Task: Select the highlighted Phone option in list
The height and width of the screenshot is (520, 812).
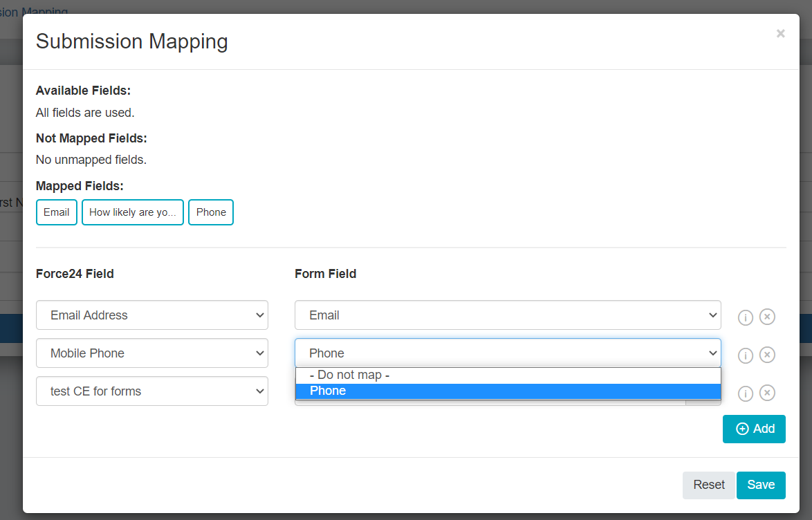Action: [x=508, y=391]
